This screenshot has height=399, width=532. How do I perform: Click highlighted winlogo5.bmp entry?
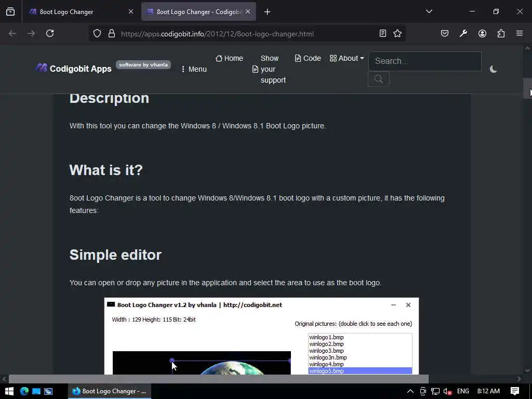coord(360,371)
